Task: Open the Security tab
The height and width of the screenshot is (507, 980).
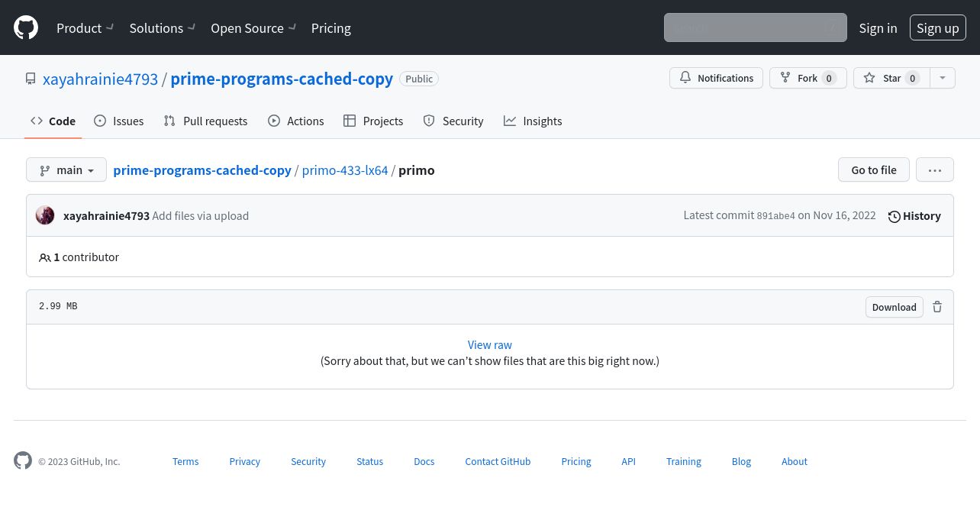Action: (x=453, y=121)
